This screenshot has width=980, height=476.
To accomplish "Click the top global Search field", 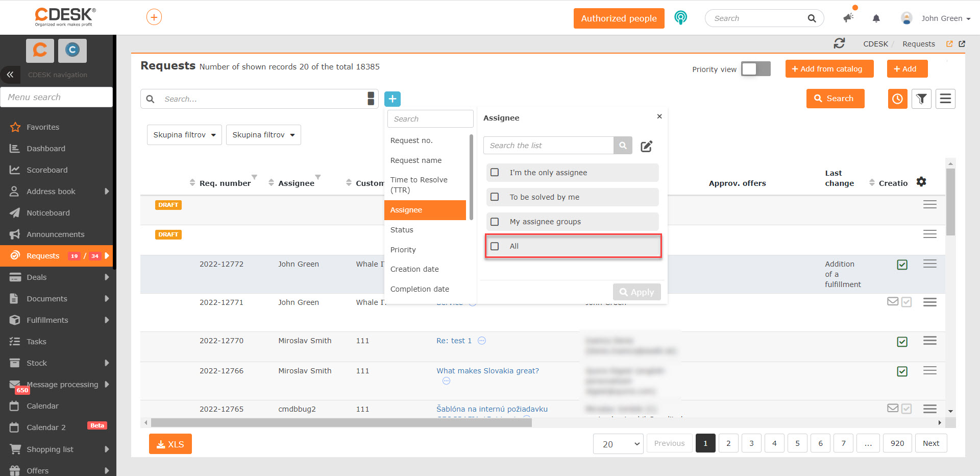I will pos(764,18).
